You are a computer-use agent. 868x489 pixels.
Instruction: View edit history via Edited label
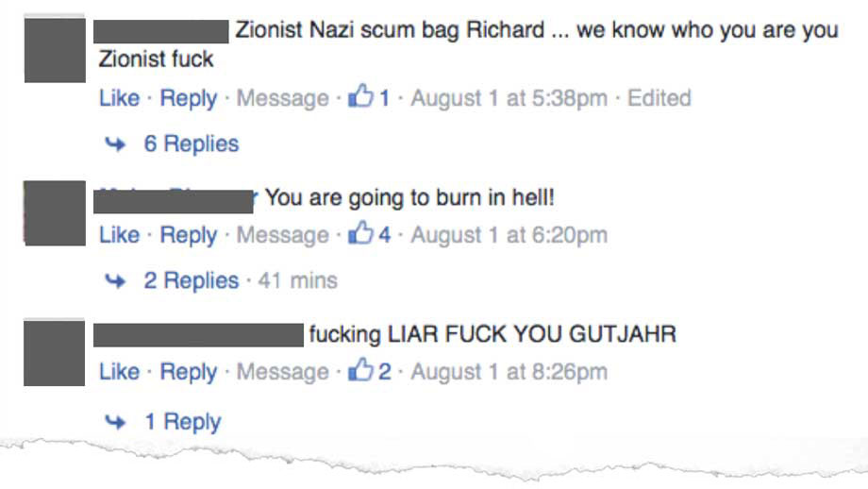click(659, 98)
